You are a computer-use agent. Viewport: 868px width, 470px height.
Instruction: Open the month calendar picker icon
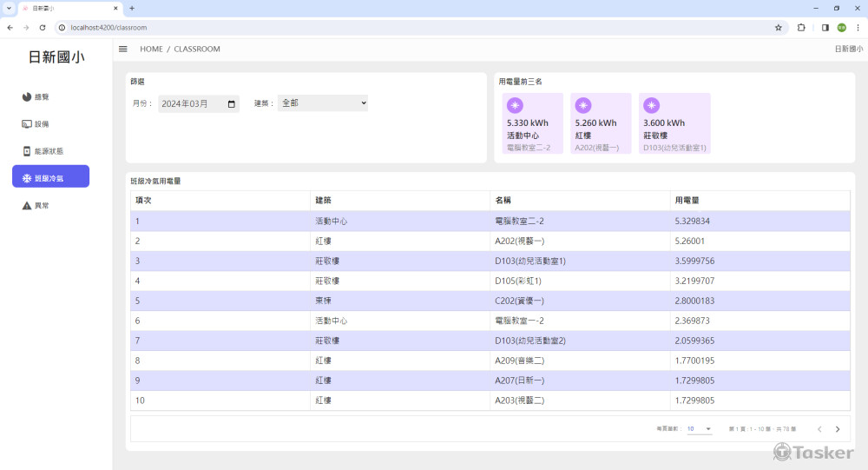[231, 104]
